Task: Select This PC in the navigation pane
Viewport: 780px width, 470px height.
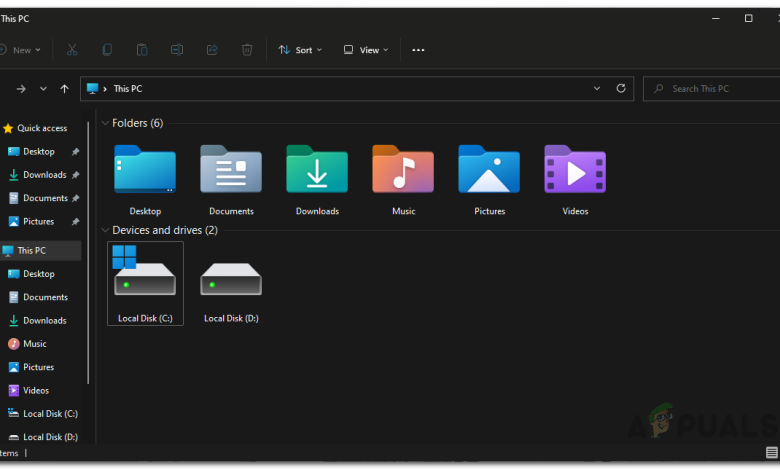Action: point(40,251)
